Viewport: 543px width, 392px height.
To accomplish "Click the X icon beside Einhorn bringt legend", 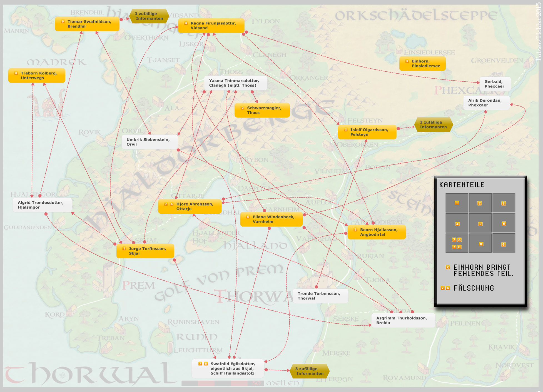I will (448, 267).
